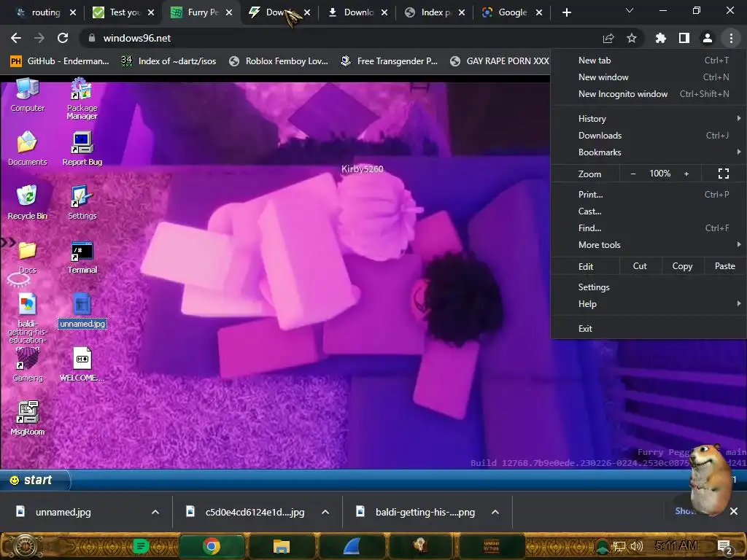Click the share page icon in address bar
747x560 pixels.
coord(608,38)
